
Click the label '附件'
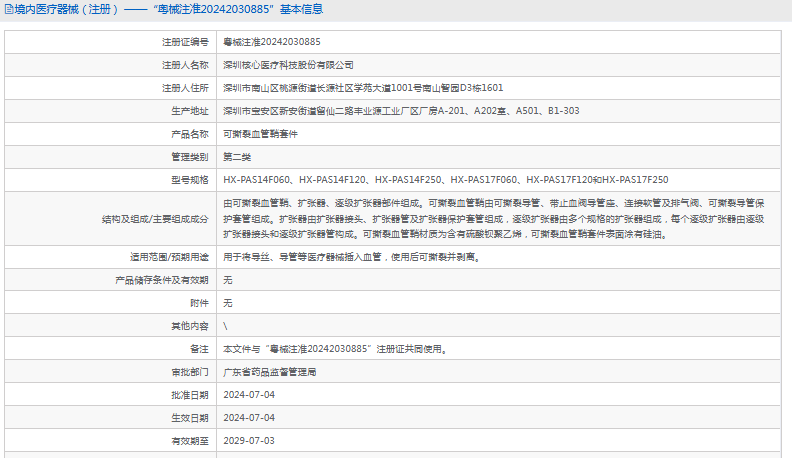(x=199, y=303)
